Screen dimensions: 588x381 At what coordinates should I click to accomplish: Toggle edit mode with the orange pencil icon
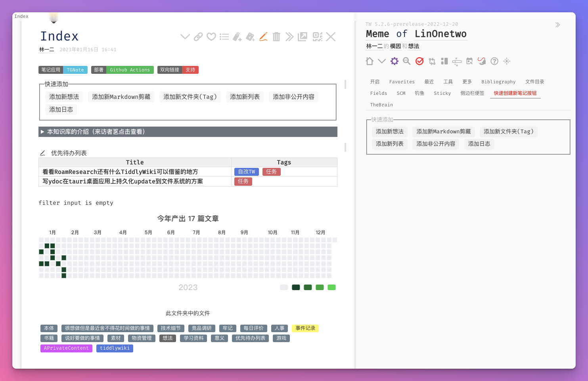pos(263,37)
